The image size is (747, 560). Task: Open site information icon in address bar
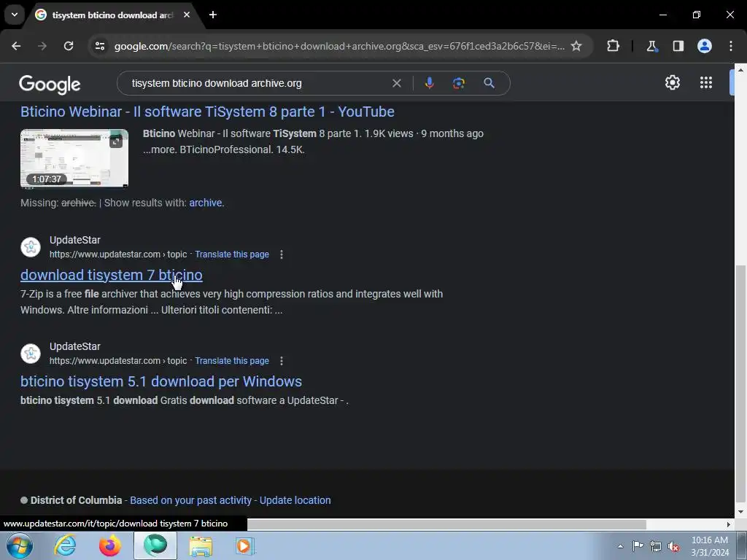pos(100,46)
